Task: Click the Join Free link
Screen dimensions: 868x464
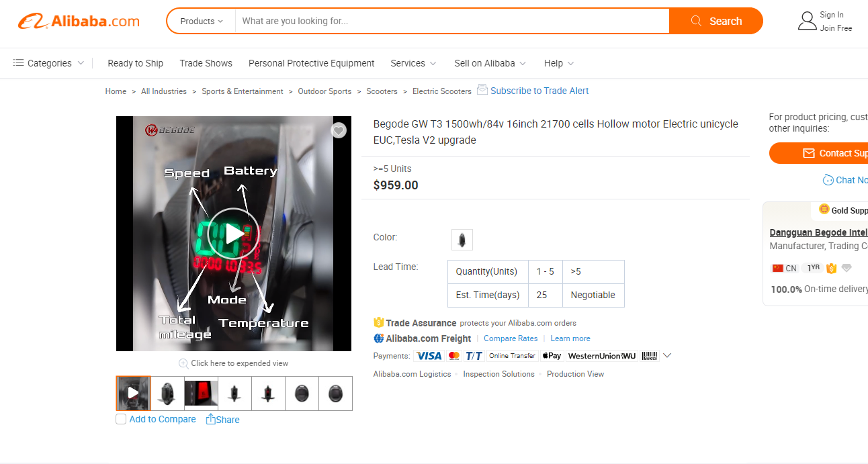Action: 836,28
